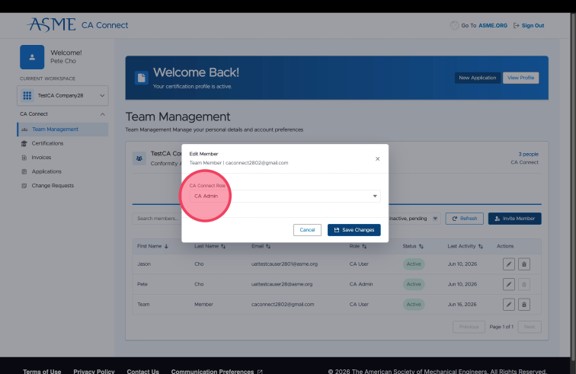576x374 pixels.
Task: Open Certifications in sidebar
Action: pos(47,143)
